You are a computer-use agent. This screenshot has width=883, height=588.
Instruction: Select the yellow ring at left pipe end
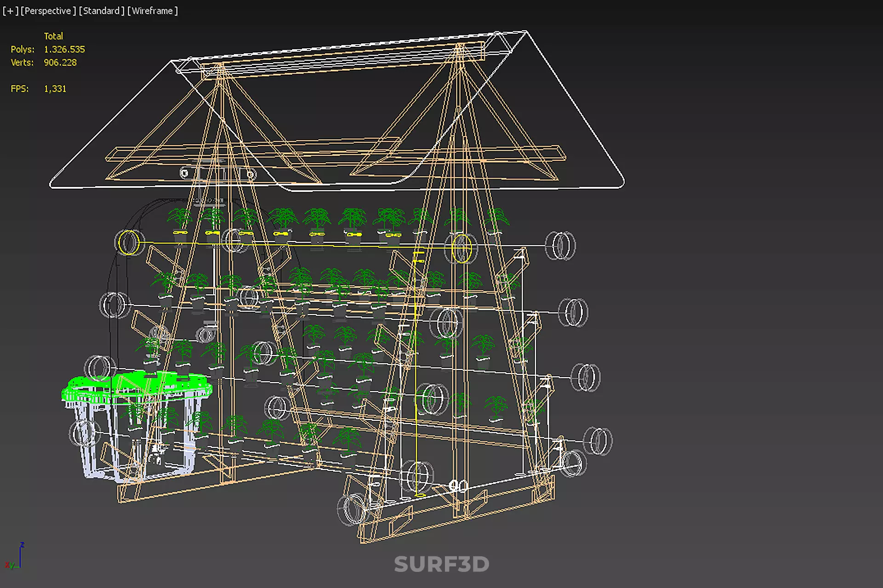click(x=128, y=243)
